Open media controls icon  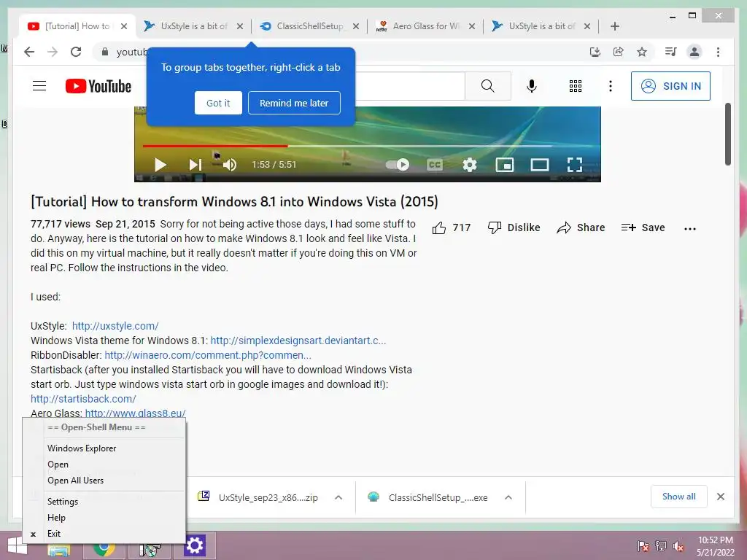click(671, 52)
